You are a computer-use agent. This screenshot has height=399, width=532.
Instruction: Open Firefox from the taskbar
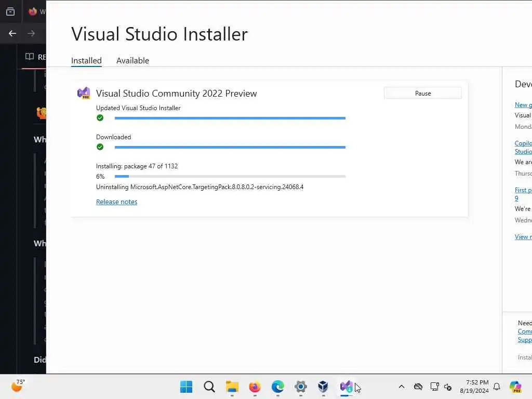(x=255, y=387)
